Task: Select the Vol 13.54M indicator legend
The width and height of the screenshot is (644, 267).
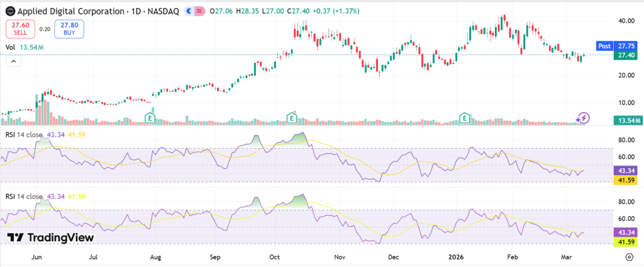Action: [24, 47]
